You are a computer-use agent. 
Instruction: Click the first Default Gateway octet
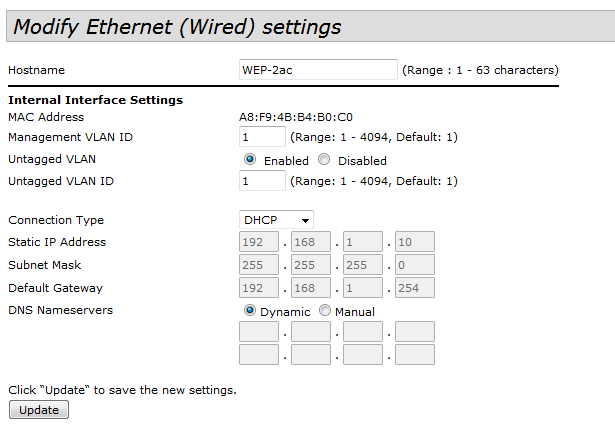(259, 288)
